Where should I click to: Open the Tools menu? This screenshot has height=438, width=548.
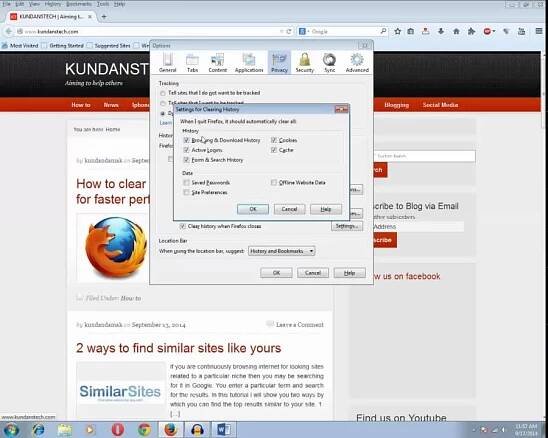pos(103,4)
